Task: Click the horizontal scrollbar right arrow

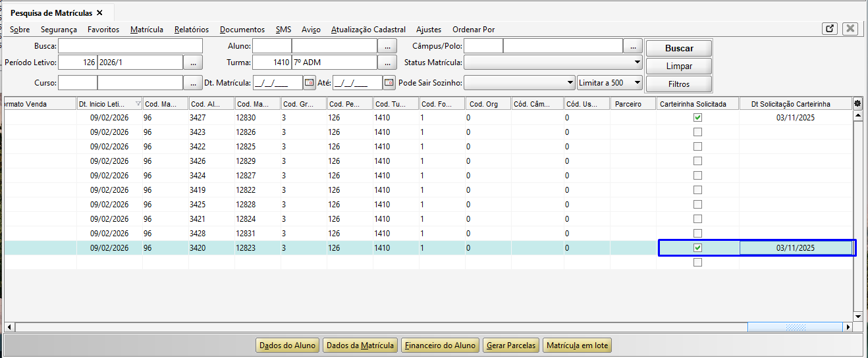Action: coord(848,326)
